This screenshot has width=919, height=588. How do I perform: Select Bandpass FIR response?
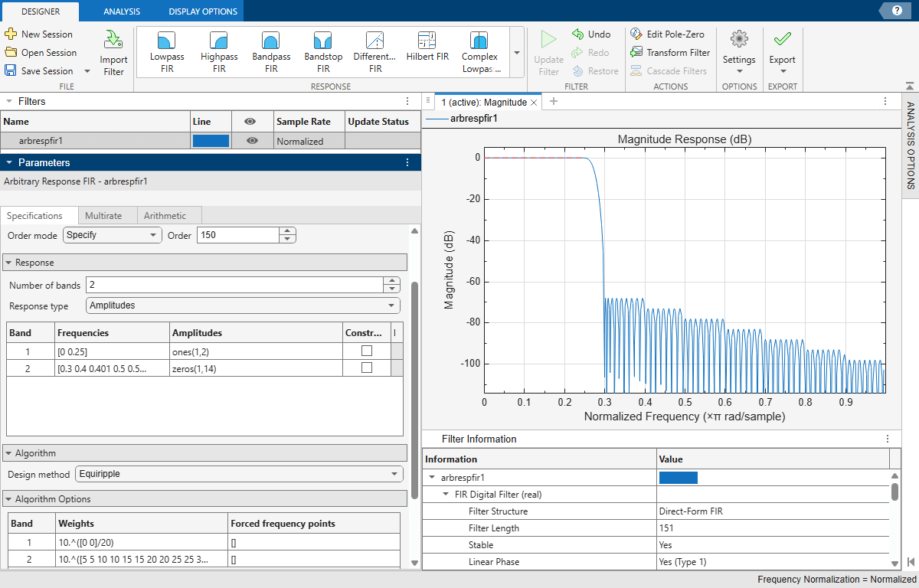coord(271,52)
